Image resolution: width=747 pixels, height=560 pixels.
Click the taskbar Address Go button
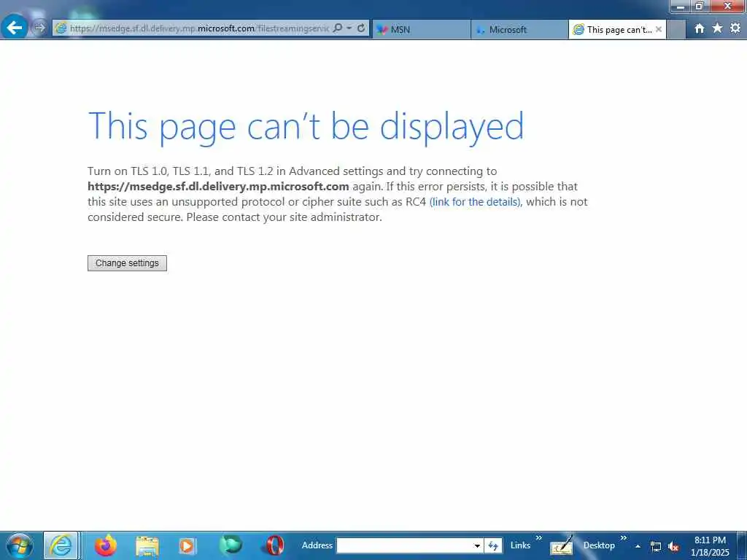tap(493, 545)
